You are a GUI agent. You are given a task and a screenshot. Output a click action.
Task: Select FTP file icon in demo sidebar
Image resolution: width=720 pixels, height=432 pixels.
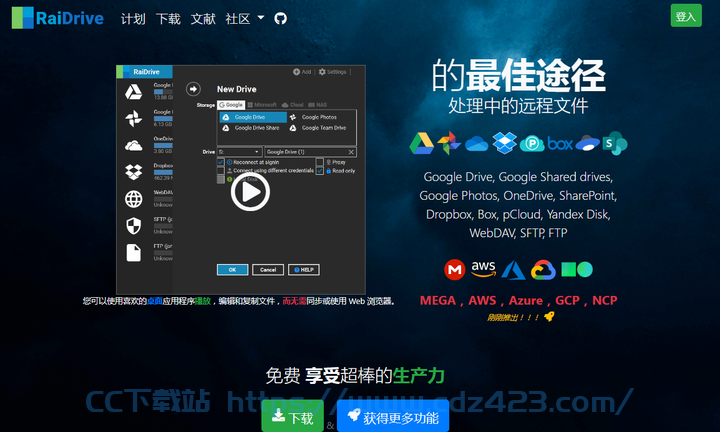coord(134,253)
